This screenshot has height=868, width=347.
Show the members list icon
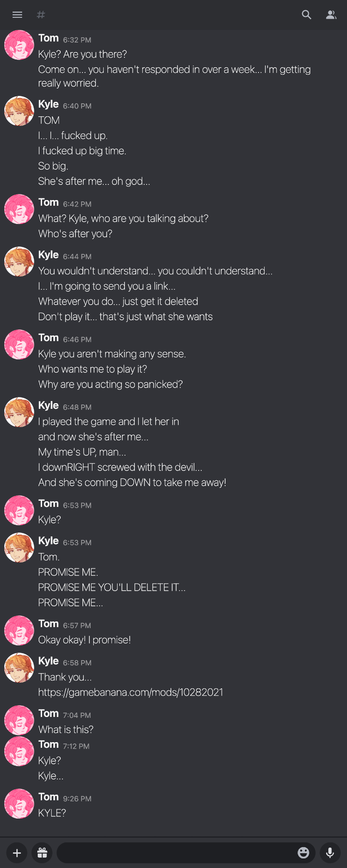point(331,15)
